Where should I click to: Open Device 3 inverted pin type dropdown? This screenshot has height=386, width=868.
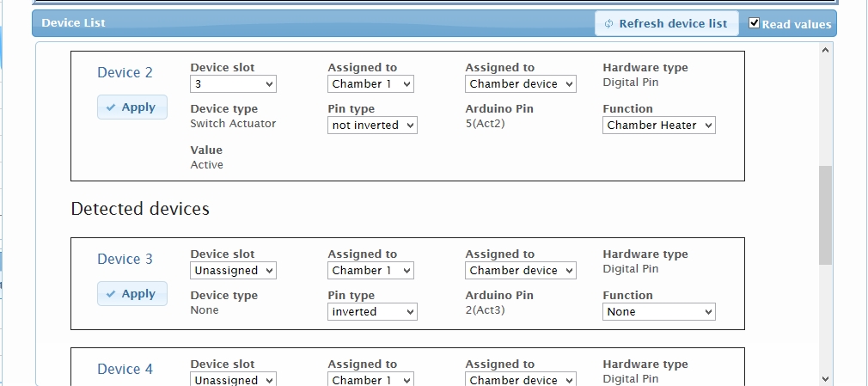click(372, 312)
